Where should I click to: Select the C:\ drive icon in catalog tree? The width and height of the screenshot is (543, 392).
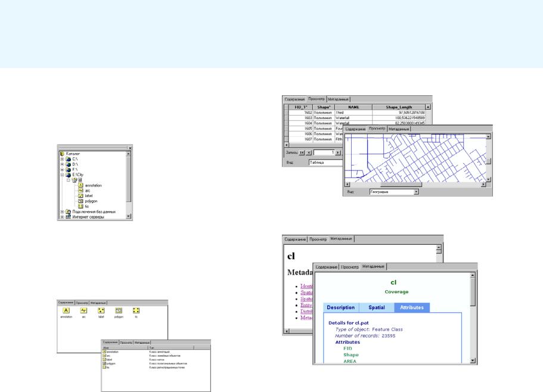(68, 159)
